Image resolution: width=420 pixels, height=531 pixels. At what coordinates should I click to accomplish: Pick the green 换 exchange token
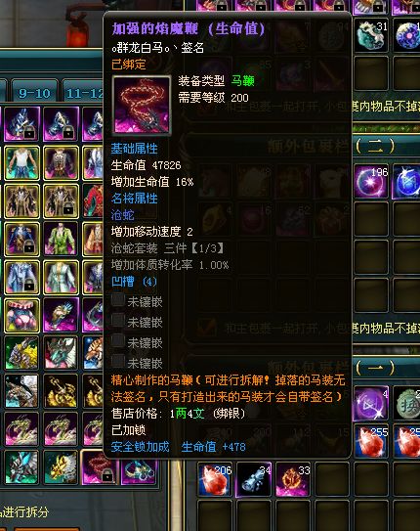[407, 403]
